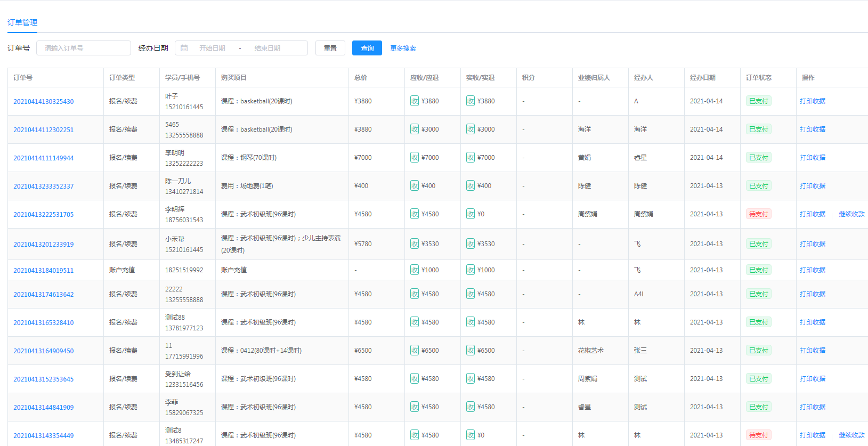Open order 20210413233352337

coord(44,186)
